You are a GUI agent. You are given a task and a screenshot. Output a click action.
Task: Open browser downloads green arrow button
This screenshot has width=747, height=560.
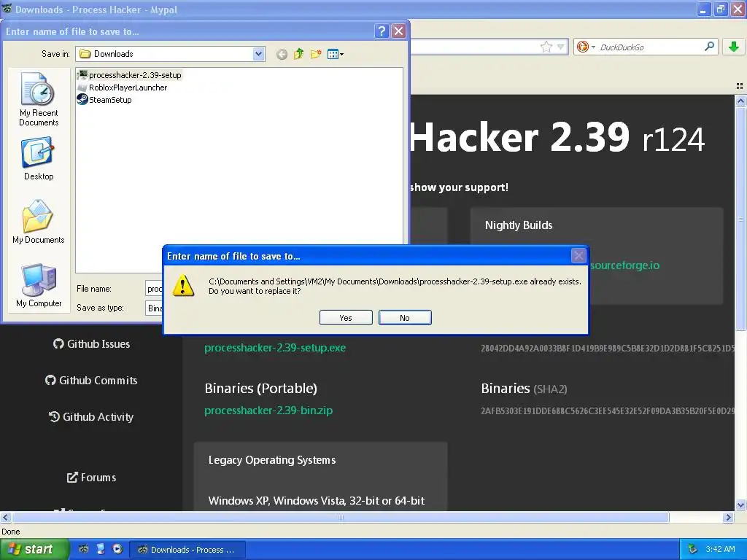click(x=734, y=47)
